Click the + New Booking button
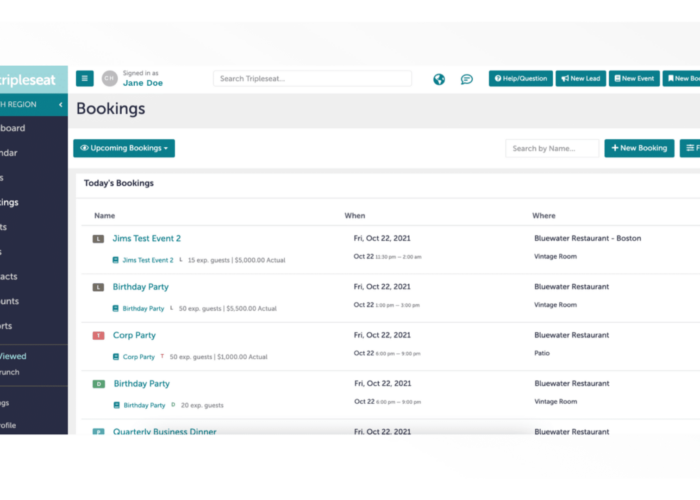The image size is (700, 500). 639,148
